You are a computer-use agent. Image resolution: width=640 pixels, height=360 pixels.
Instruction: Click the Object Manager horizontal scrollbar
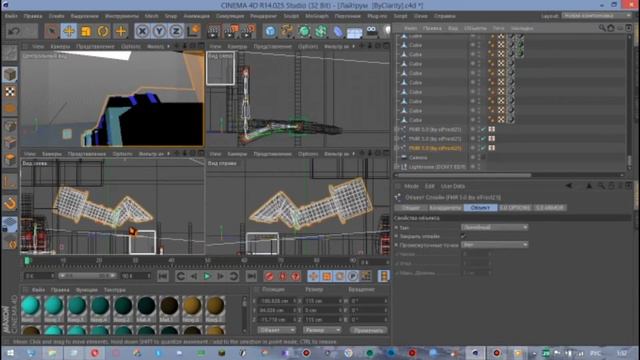pos(464,175)
